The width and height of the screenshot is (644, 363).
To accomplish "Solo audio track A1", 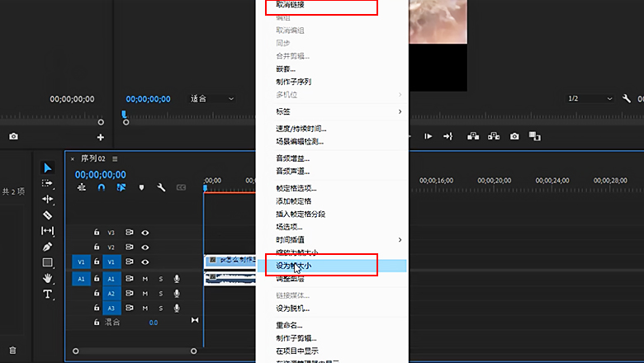I will 161,279.
